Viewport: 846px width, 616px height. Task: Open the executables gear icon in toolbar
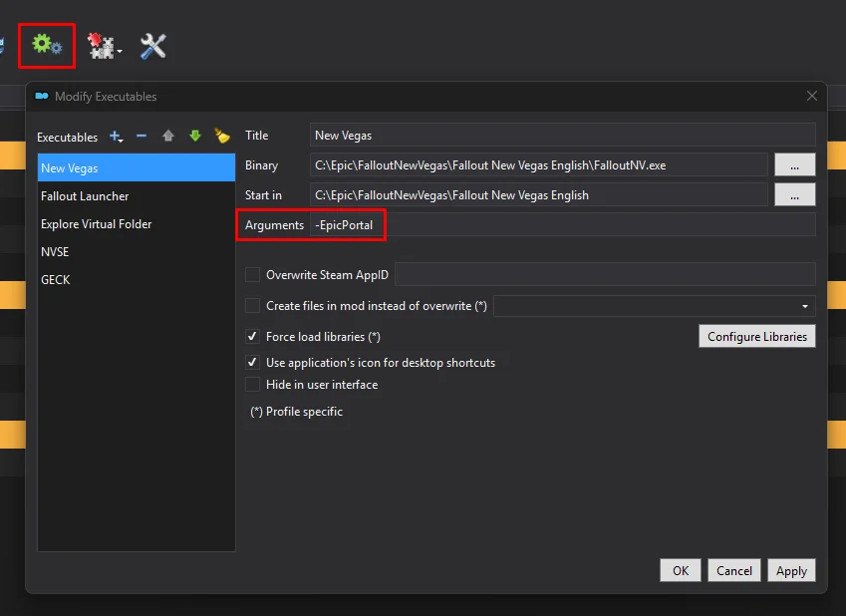[46, 45]
